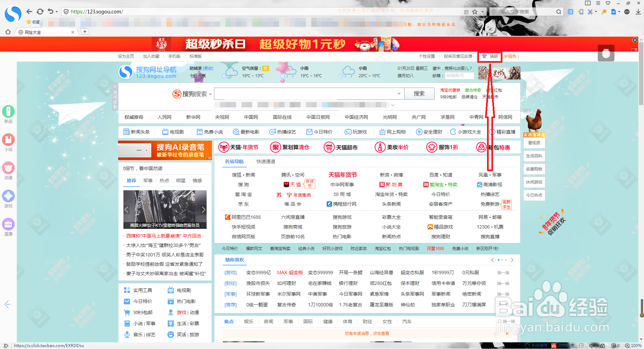The width and height of the screenshot is (644, 349).
Task: Show previous 猜你喜欢 page with left chevron
Action: point(492,260)
